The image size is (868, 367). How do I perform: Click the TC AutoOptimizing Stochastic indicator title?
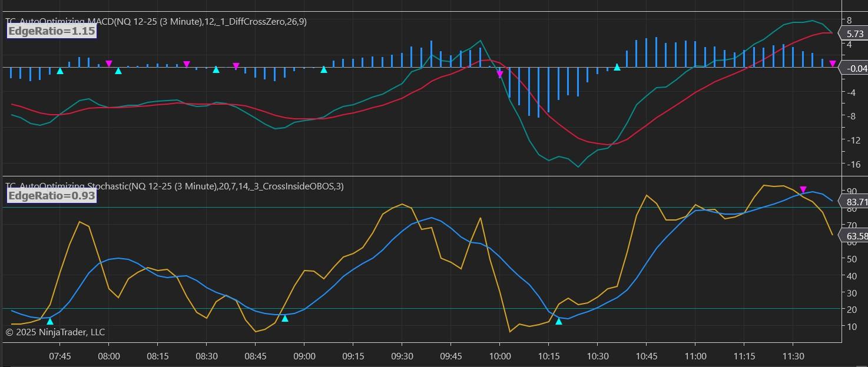pyautogui.click(x=174, y=186)
